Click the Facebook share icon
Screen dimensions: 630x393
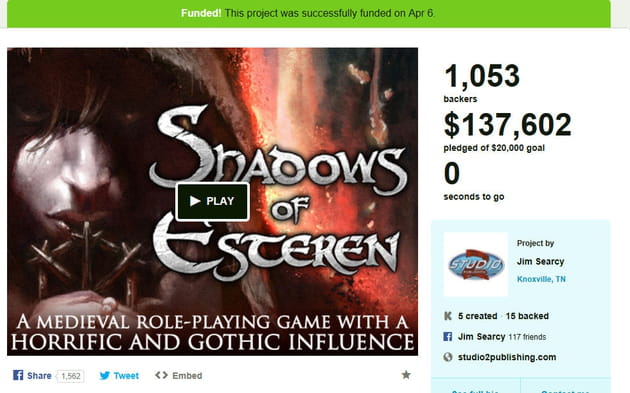(18, 375)
